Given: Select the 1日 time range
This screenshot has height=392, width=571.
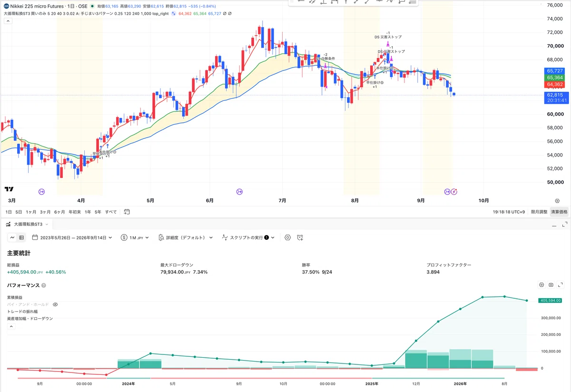Looking at the screenshot, I should 8,212.
